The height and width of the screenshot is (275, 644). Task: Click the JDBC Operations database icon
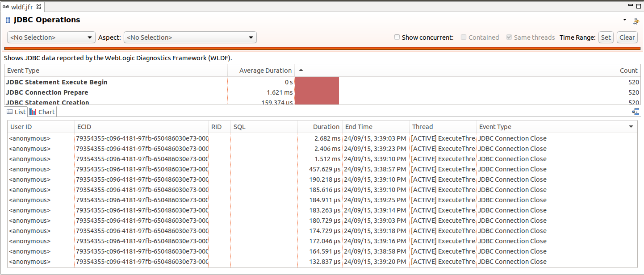click(8, 20)
